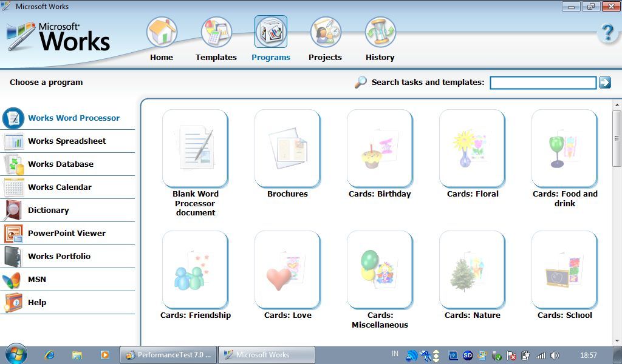Open Help via the question mark icon

pos(607,33)
